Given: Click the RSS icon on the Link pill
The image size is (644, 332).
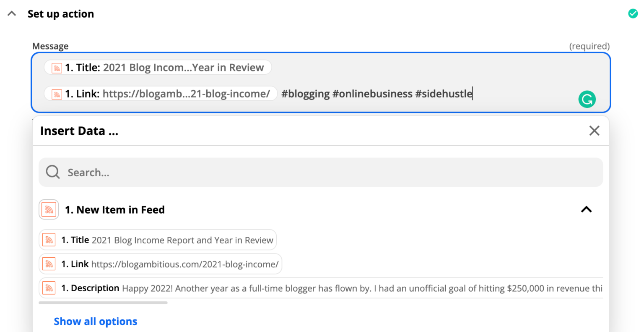Looking at the screenshot, I should coord(56,94).
